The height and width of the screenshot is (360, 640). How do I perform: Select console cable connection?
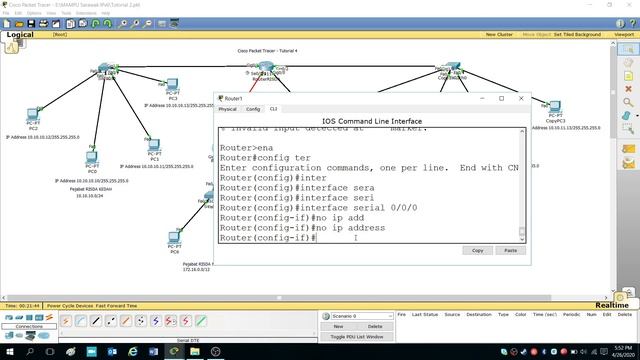click(81, 321)
